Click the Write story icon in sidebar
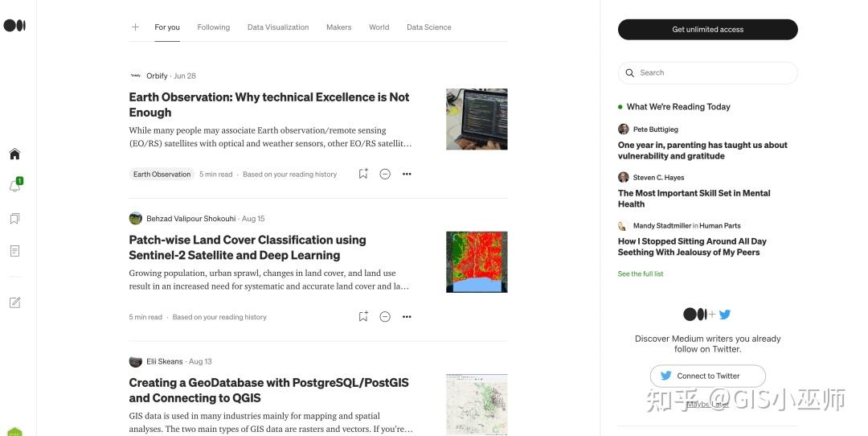 point(14,302)
